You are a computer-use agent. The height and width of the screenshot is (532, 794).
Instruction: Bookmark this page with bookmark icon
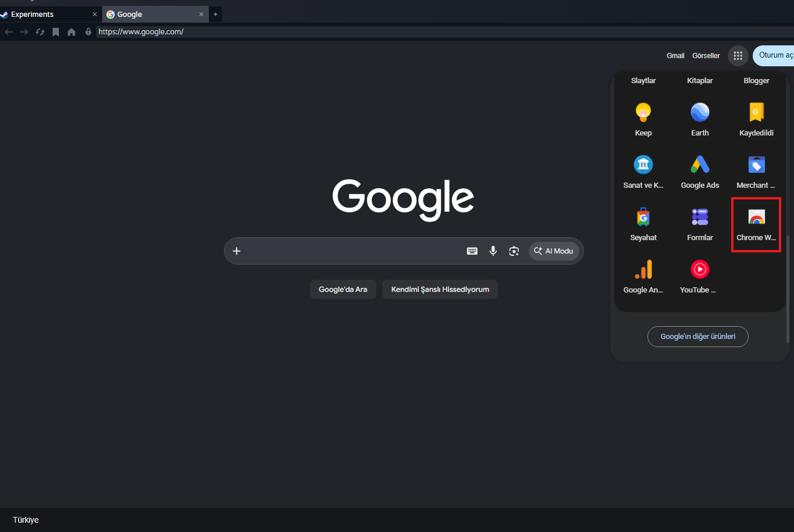(x=56, y=32)
